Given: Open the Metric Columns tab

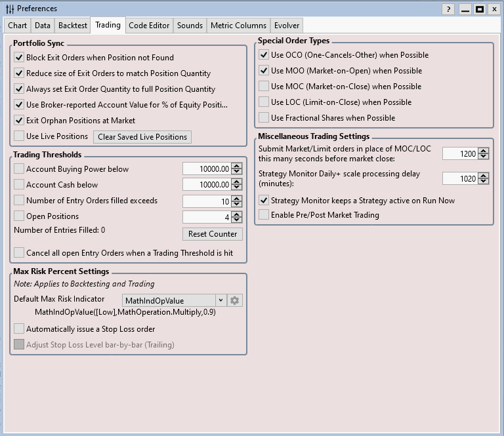Looking at the screenshot, I should (238, 26).
